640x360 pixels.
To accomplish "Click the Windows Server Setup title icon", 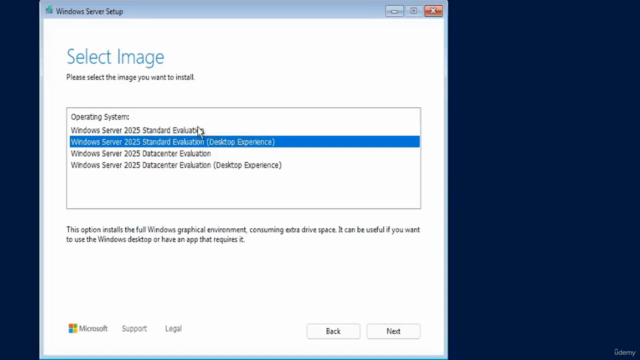I will click(49, 11).
